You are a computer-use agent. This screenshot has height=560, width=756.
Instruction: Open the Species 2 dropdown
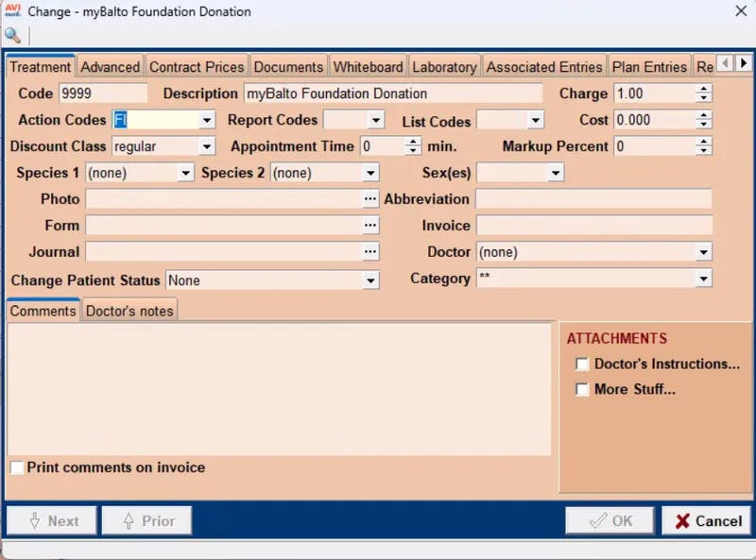click(370, 173)
